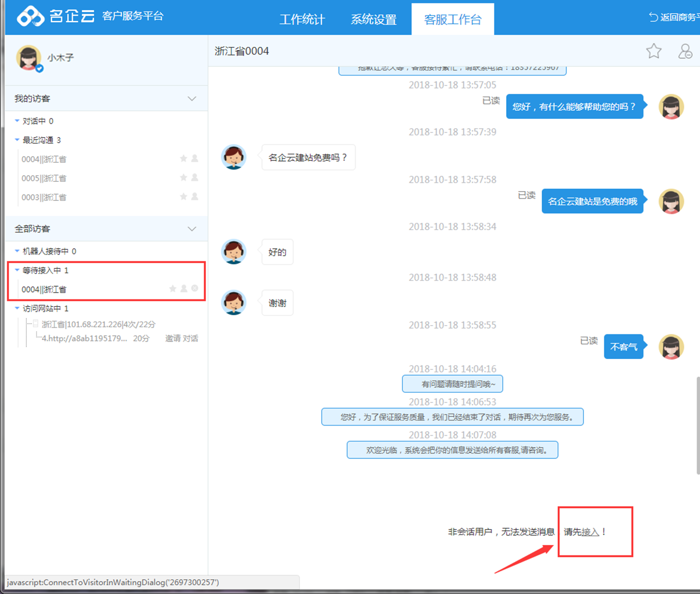Click close icon on waiting 0004||浙江省 entry
Image resolution: width=700 pixels, height=594 pixels.
coord(195,288)
